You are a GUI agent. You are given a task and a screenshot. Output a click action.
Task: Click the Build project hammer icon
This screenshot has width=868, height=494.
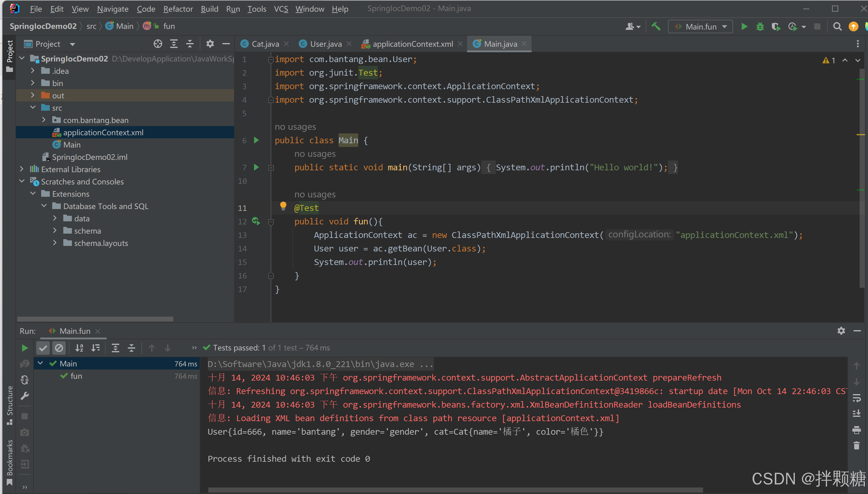click(x=656, y=26)
